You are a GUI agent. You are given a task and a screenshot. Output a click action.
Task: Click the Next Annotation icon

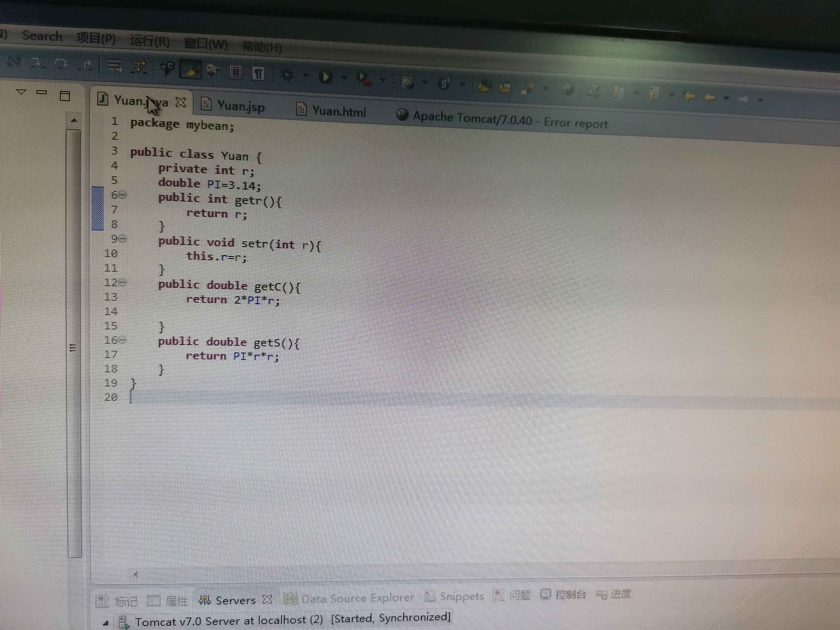click(x=618, y=93)
